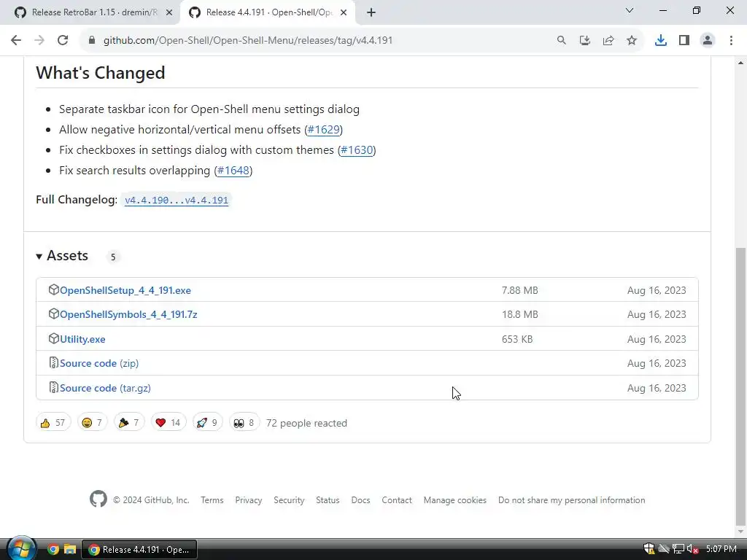Click the file icon beside Source code (tar.gz)
Viewport: 747px width, 560px height.
pyautogui.click(x=54, y=388)
